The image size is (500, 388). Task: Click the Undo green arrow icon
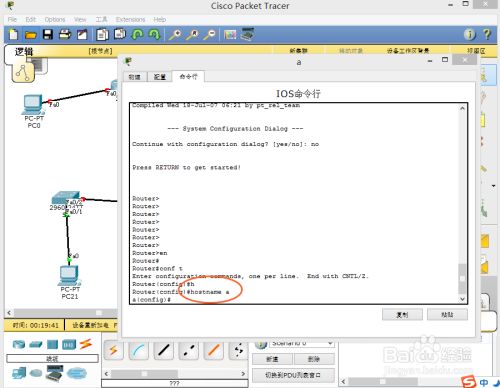[137, 34]
